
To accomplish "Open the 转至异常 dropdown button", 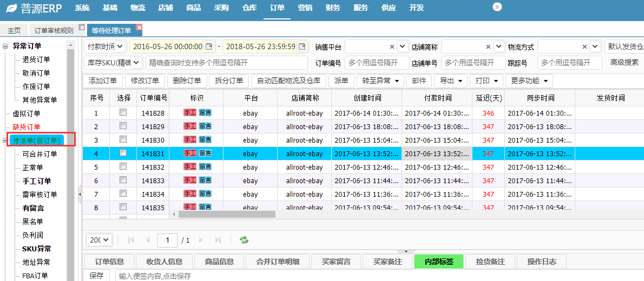I will point(380,81).
